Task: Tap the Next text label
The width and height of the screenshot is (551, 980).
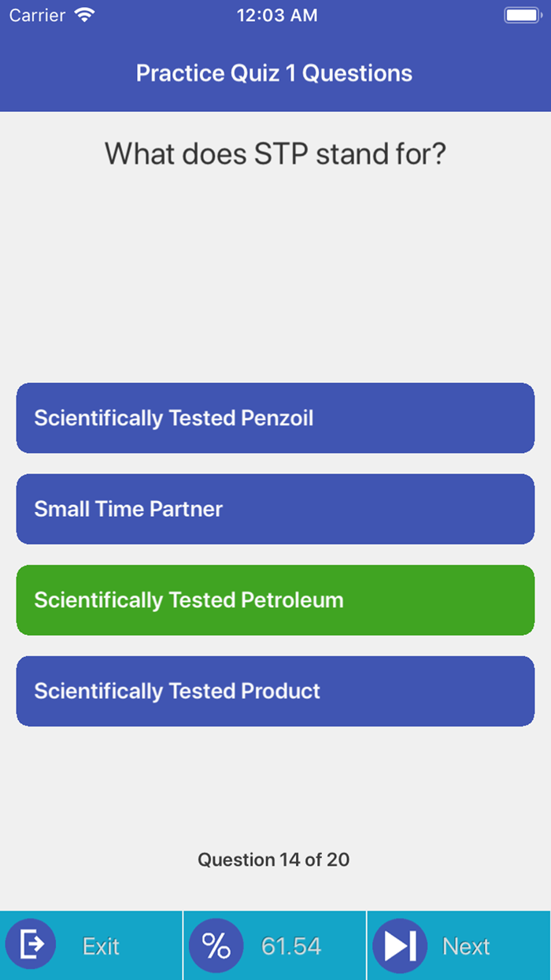Action: (x=466, y=946)
